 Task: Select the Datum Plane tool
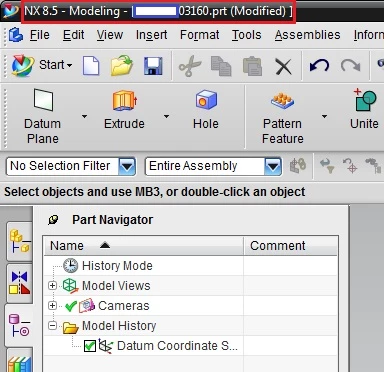[43, 117]
